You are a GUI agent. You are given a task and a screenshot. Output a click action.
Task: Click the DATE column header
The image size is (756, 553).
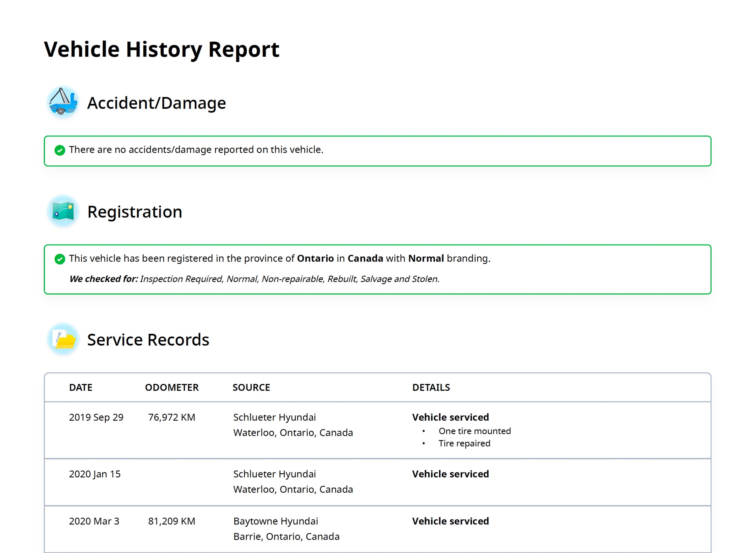pos(81,387)
